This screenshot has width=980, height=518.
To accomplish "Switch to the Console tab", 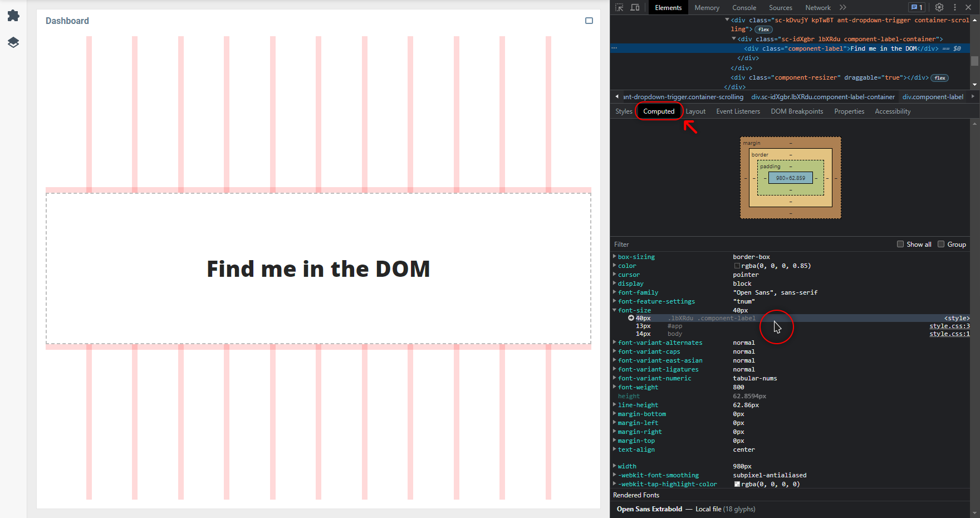I will (x=744, y=8).
